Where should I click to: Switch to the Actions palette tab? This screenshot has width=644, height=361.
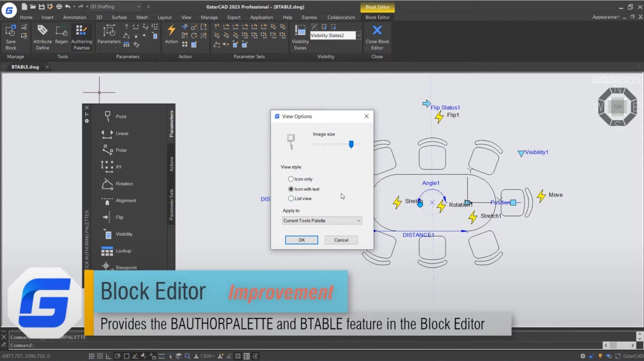click(171, 164)
